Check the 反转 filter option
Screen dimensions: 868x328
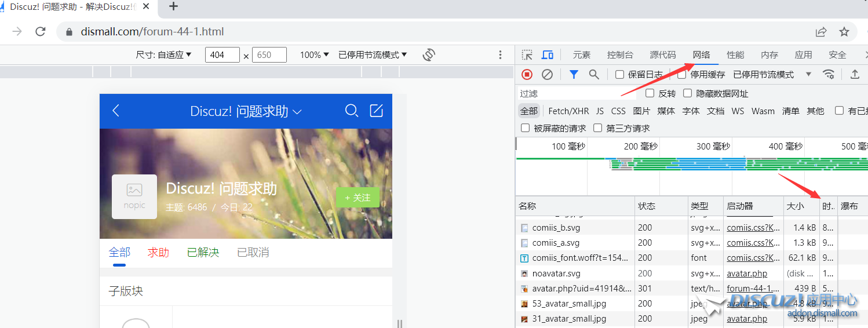coord(650,93)
